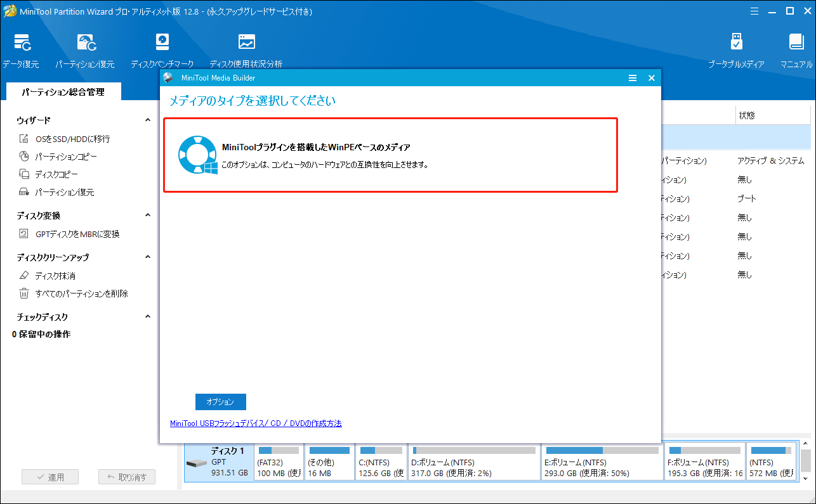Screen dimensions: 816x504
Task: Click the 取り消す button
Action: (127, 477)
